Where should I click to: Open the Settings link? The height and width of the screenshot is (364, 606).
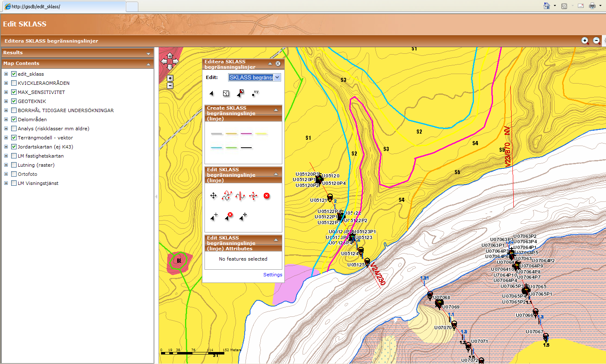coord(273,275)
